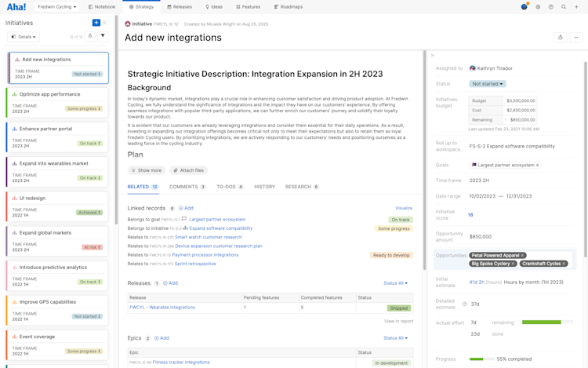Switch to the To-dos tab
The width and height of the screenshot is (588, 368).
[x=230, y=187]
